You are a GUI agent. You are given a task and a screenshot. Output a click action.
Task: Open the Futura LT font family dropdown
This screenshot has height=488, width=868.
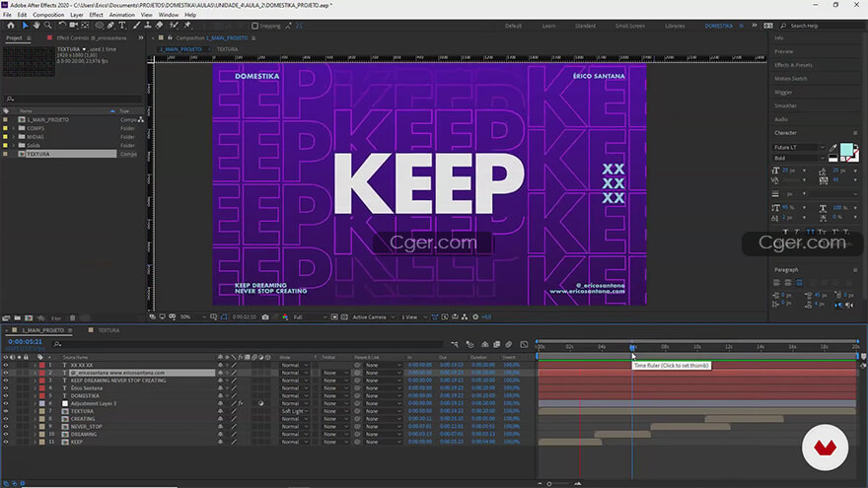(798, 147)
